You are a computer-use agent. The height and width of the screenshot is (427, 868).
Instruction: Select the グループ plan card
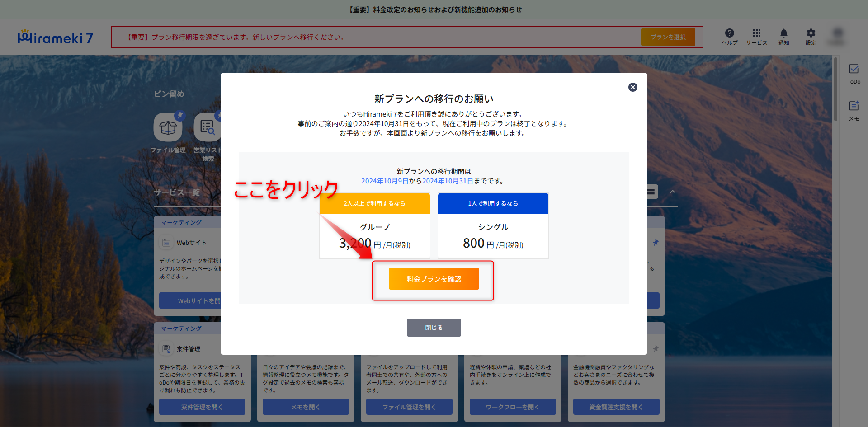tap(374, 226)
